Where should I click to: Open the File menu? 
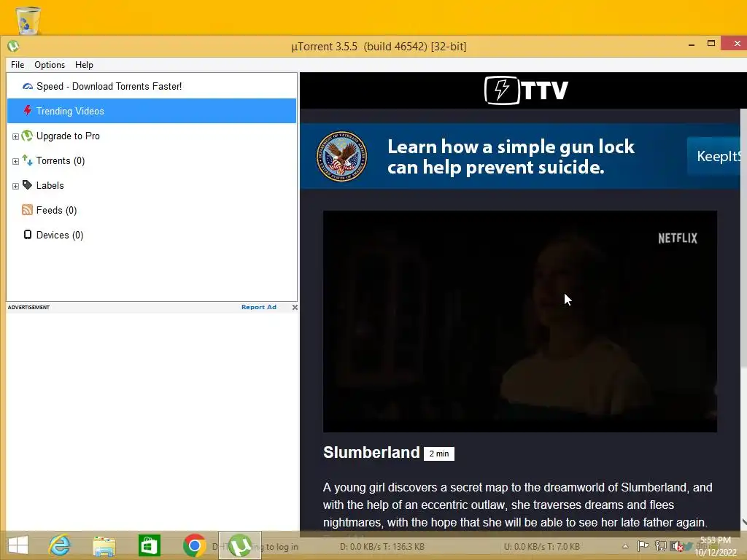click(18, 65)
